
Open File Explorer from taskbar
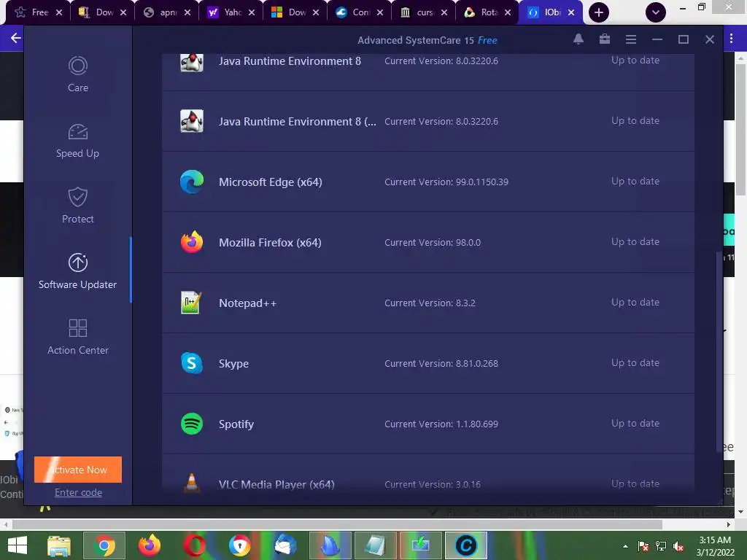coord(59,545)
